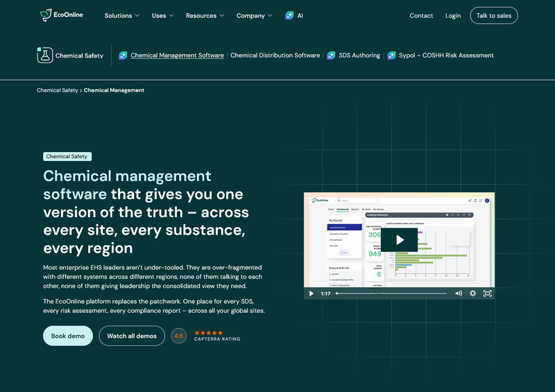
Task: Expand the Company menu
Action: 254,15
